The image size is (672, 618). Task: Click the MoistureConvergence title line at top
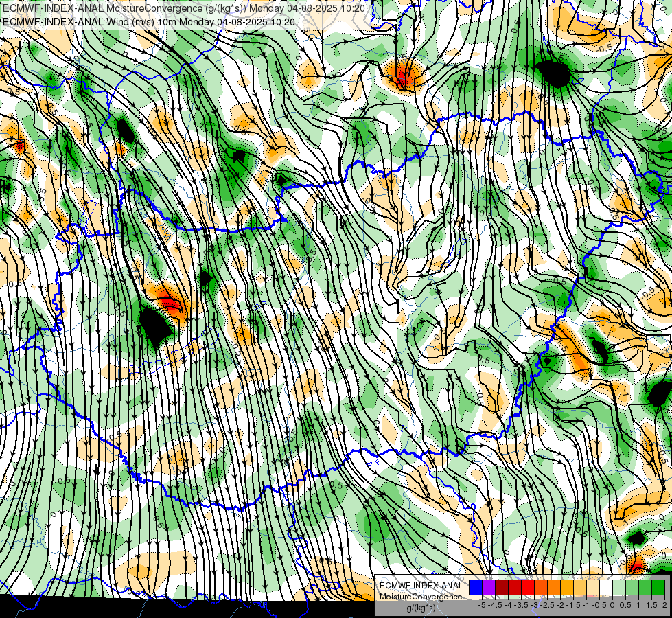pyautogui.click(x=184, y=8)
